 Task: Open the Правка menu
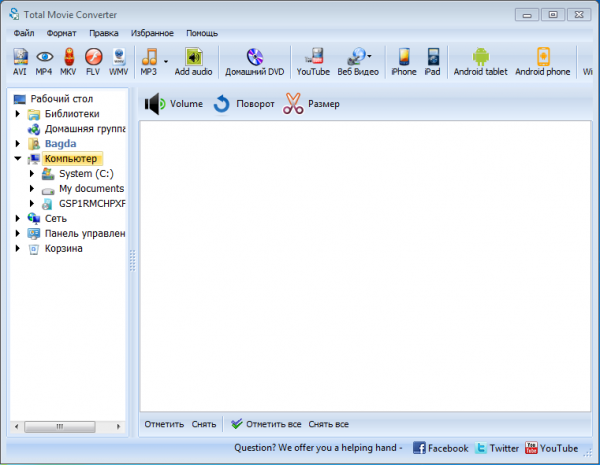104,33
